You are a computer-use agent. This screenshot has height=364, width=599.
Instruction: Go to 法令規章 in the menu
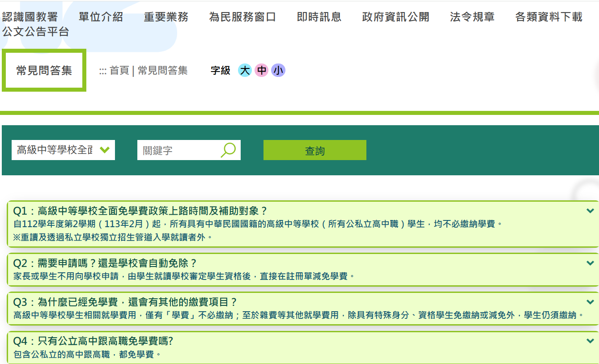point(472,17)
